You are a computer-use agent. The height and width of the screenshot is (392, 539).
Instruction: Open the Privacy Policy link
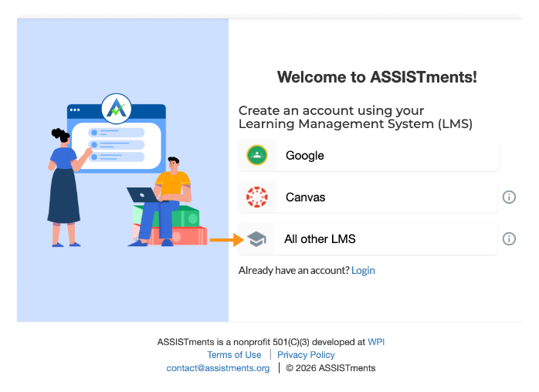306,354
